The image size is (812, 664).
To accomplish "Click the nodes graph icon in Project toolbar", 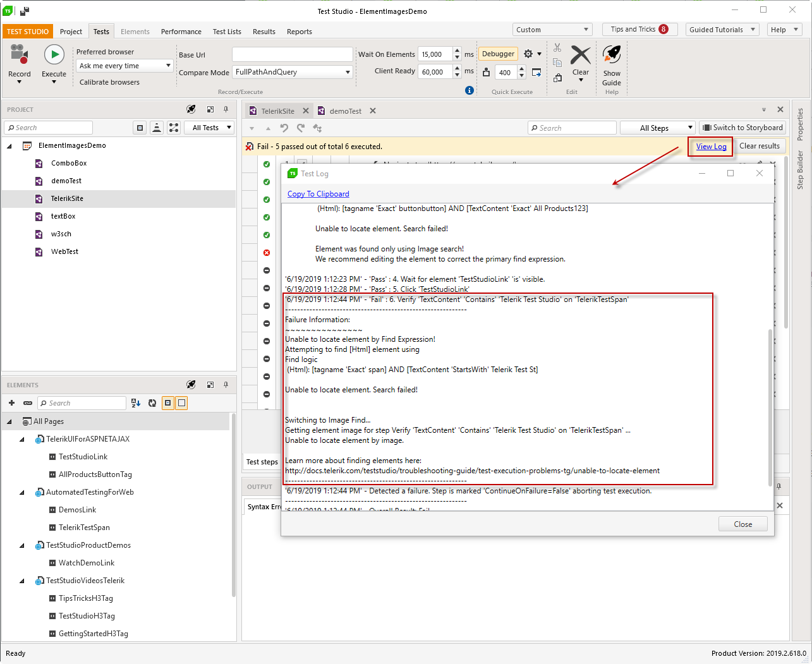I will click(174, 128).
